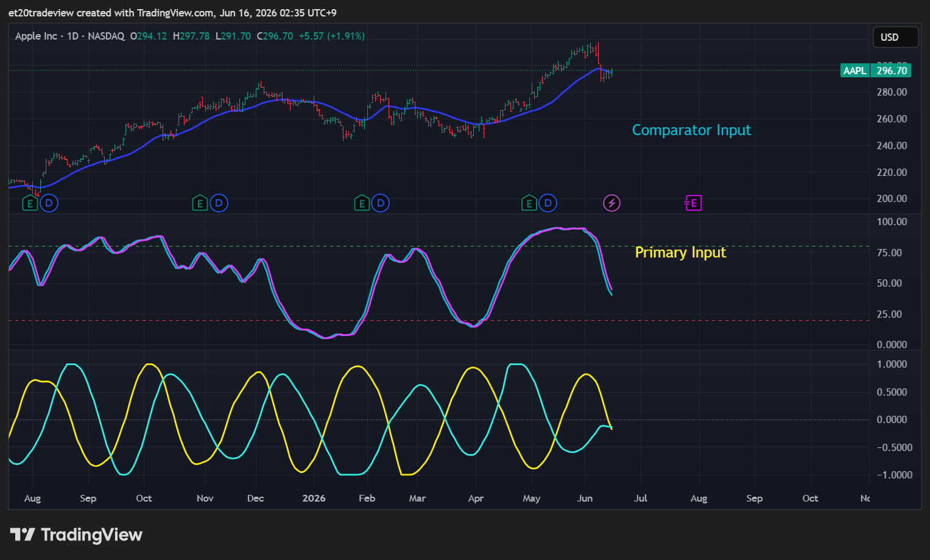Select the dividend D marker near Feb
Image resolution: width=930 pixels, height=560 pixels.
(381, 203)
